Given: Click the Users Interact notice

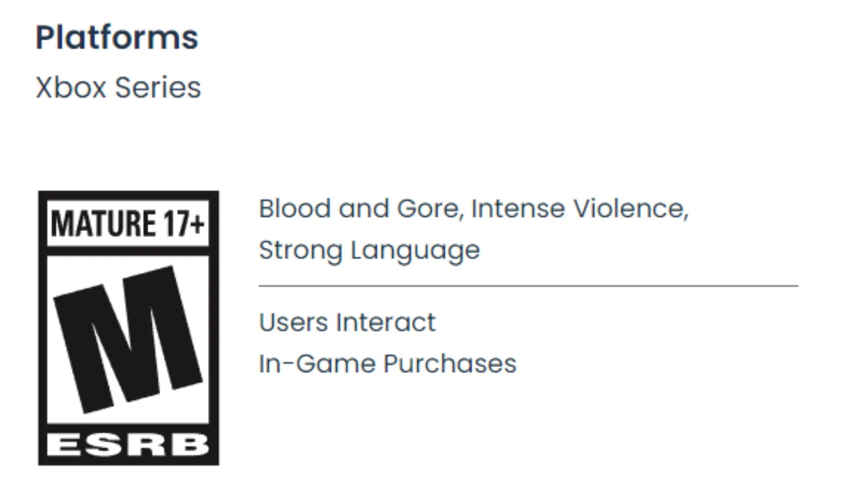Looking at the screenshot, I should (x=347, y=322).
